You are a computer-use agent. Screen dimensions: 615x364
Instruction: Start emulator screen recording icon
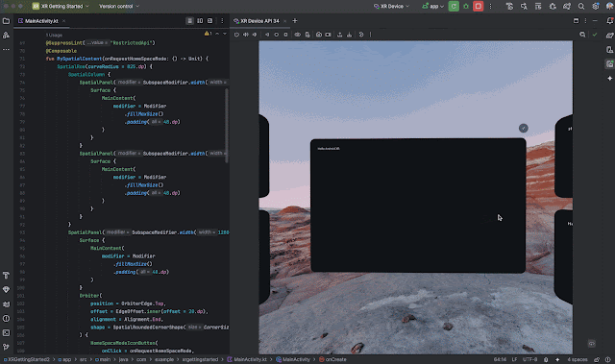[328, 35]
